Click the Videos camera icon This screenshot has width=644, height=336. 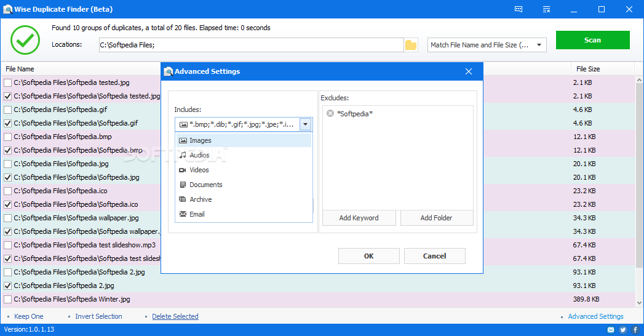183,170
